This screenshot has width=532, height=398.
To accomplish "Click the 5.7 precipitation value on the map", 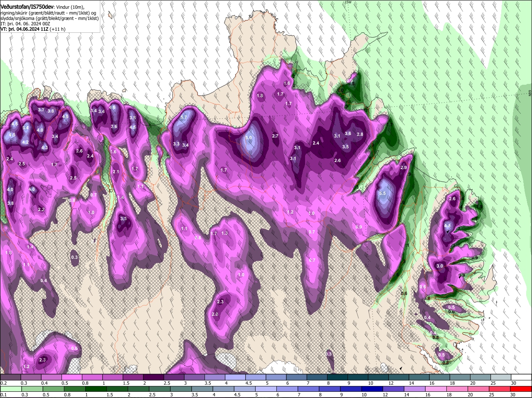I will coord(185,118).
